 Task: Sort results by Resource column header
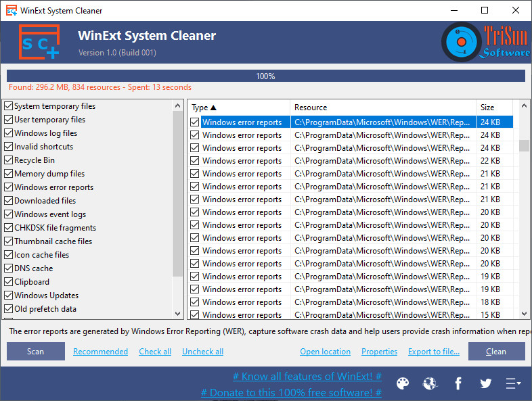(x=383, y=108)
